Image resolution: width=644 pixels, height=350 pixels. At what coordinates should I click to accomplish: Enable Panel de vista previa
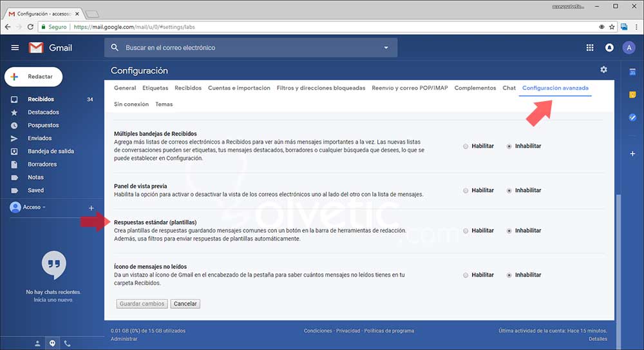(466, 190)
